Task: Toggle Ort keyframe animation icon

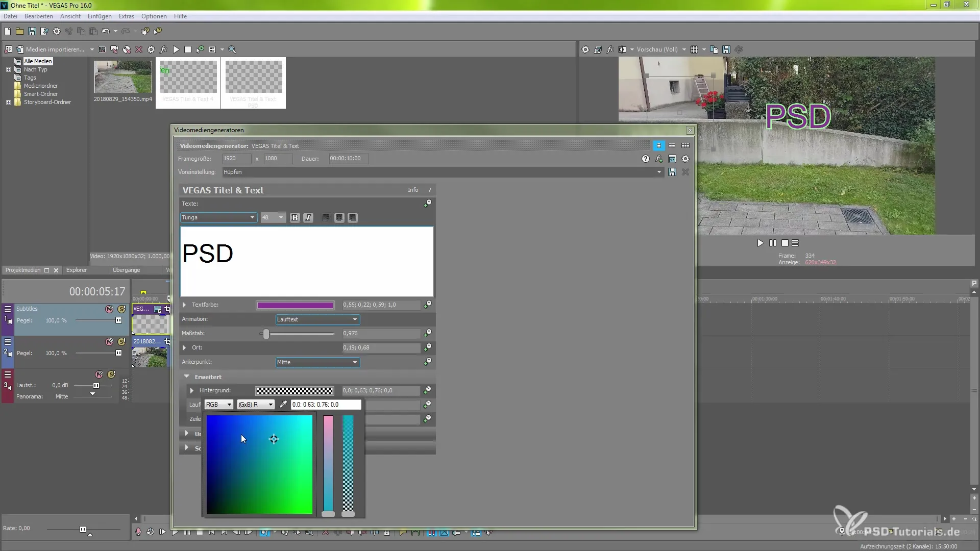Action: tap(427, 347)
